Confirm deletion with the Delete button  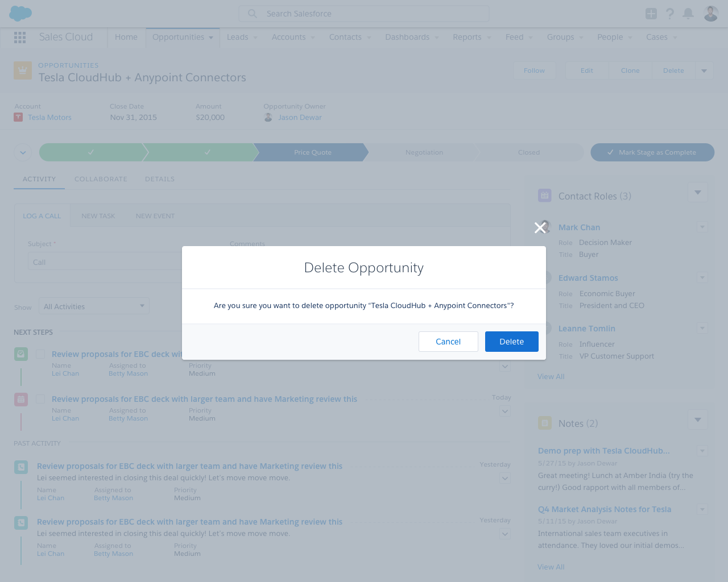click(511, 341)
